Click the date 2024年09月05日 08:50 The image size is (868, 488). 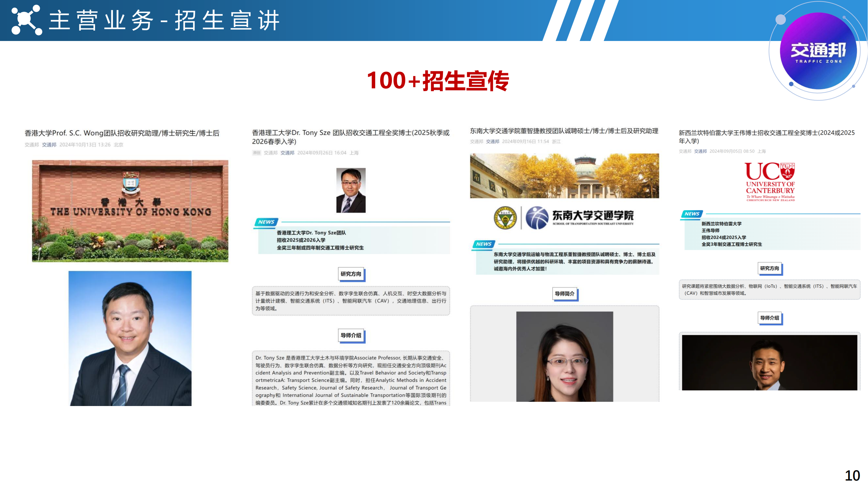[732, 151]
